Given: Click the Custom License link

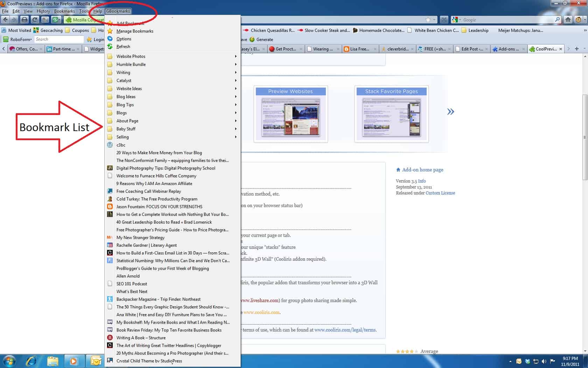Looking at the screenshot, I should pyautogui.click(x=440, y=193).
